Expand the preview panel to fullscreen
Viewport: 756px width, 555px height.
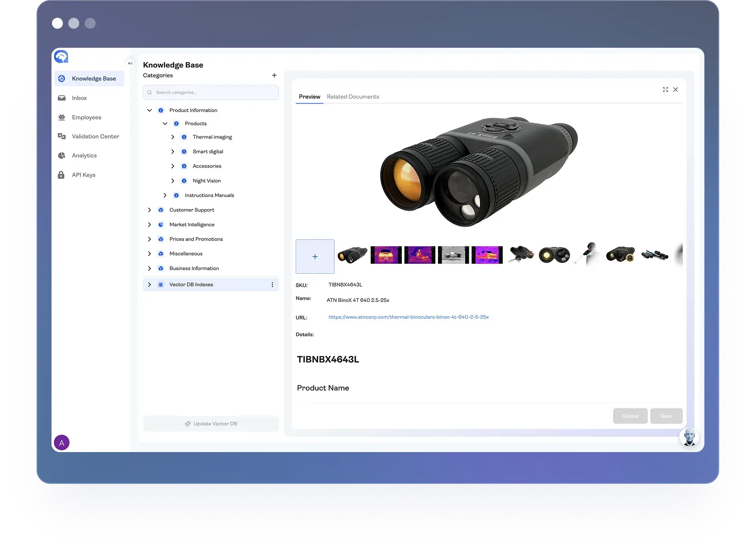pyautogui.click(x=665, y=90)
